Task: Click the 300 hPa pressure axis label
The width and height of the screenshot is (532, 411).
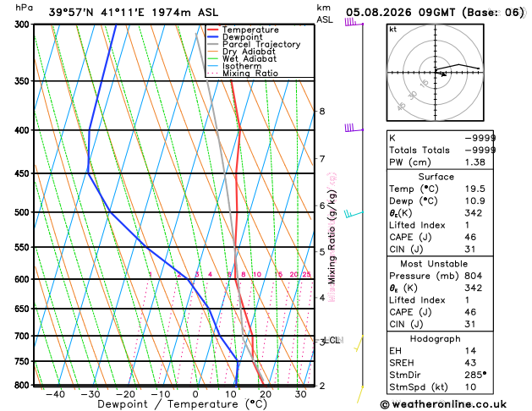Action: coord(22,25)
